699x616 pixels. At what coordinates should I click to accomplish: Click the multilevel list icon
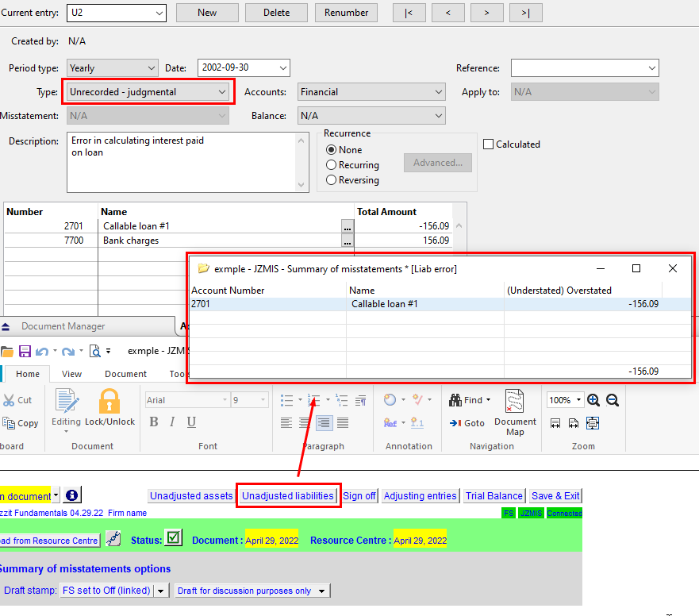tap(342, 400)
